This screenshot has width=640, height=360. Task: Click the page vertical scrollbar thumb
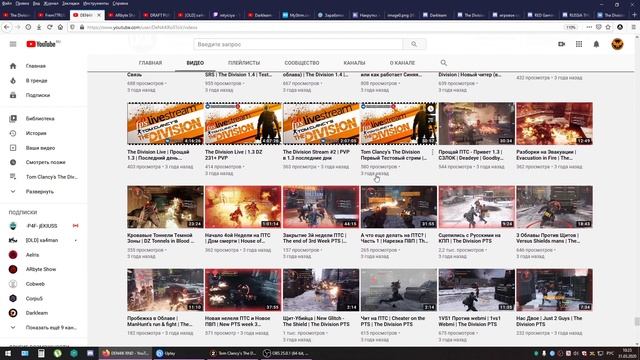(x=637, y=322)
